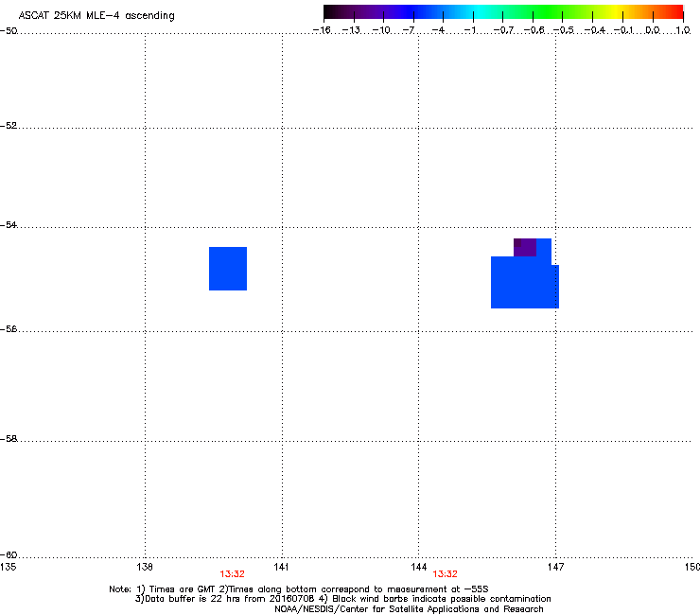Click the "-60" latitude axis label
Image resolution: width=700 pixels, height=615 pixels.
(9, 554)
